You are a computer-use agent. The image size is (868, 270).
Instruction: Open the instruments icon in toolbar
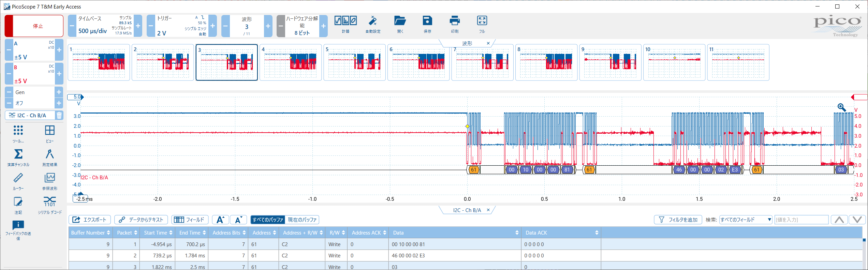(x=345, y=24)
